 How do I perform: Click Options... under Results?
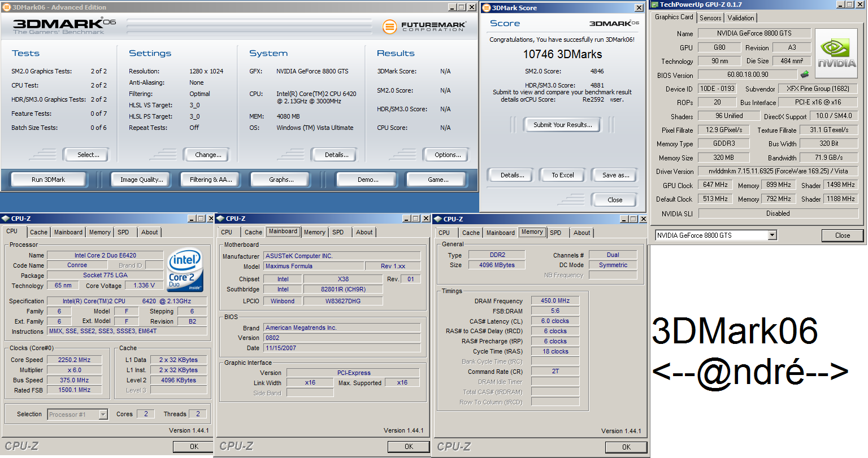(448, 155)
